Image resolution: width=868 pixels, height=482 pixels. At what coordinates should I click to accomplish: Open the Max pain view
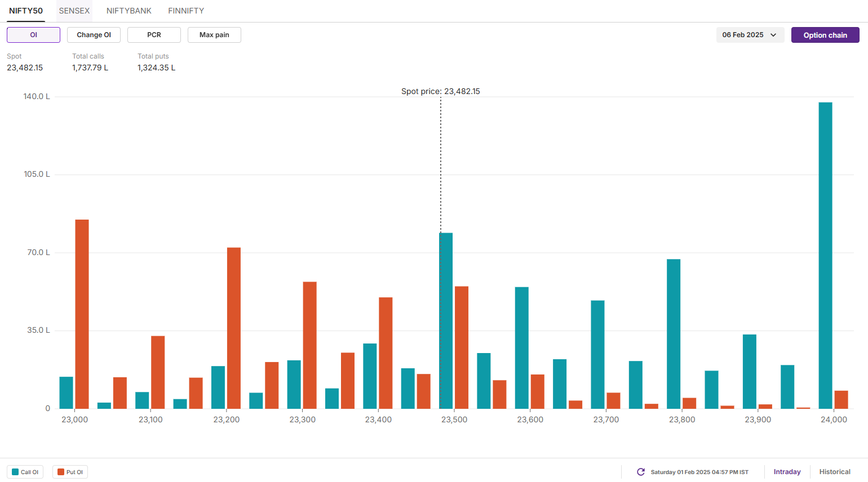(214, 35)
